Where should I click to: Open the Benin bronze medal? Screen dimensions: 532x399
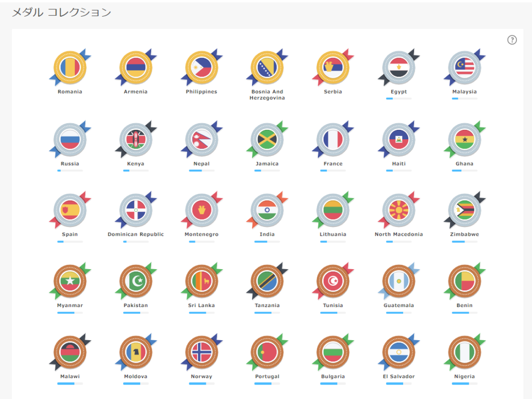coord(464,281)
